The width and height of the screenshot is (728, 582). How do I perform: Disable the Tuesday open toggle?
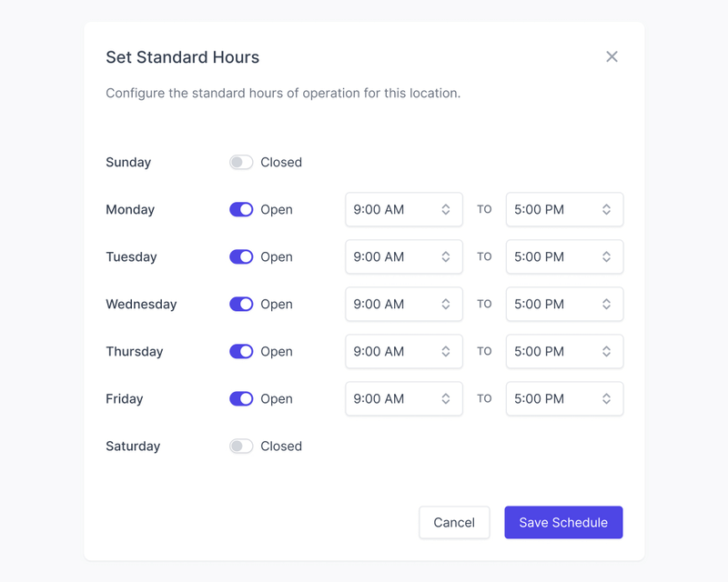pos(241,257)
